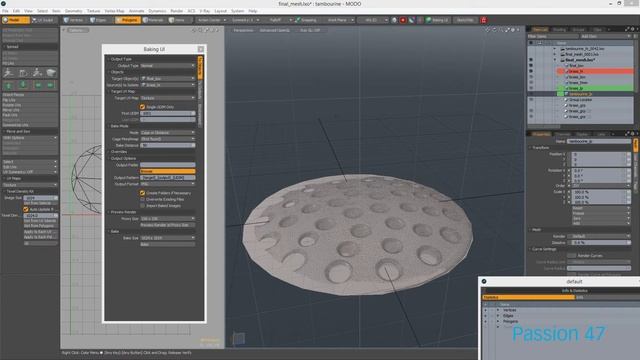Screen dimensions: 640x360
Task: Open Target Object(s) dropdown
Action: point(168,78)
